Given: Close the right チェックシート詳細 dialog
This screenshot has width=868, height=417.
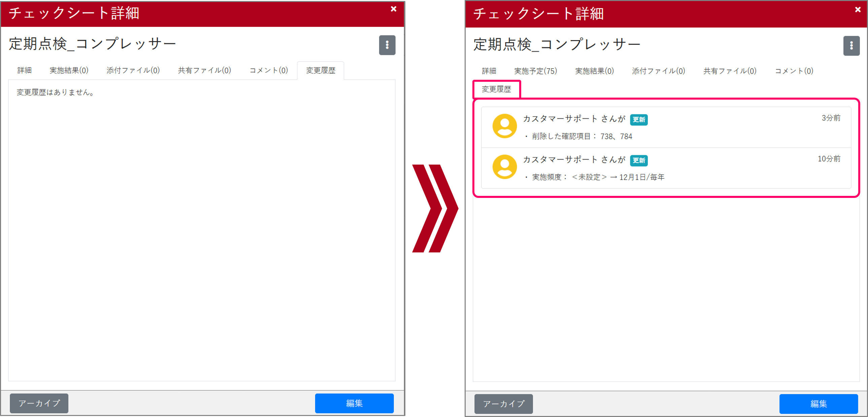Looking at the screenshot, I should coord(857,9).
